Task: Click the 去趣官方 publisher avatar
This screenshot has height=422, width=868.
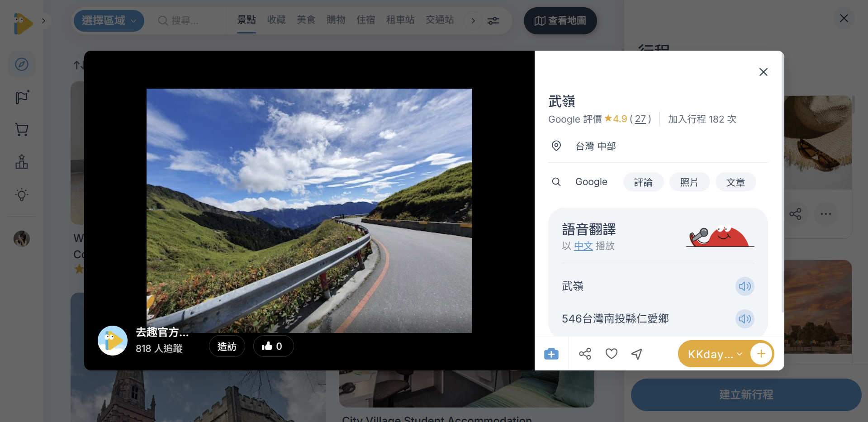Action: (x=113, y=341)
